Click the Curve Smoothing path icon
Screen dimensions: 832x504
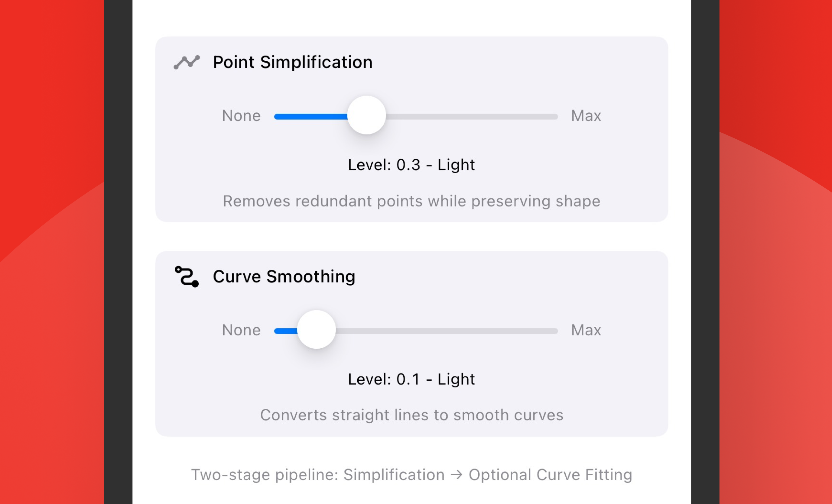click(187, 276)
